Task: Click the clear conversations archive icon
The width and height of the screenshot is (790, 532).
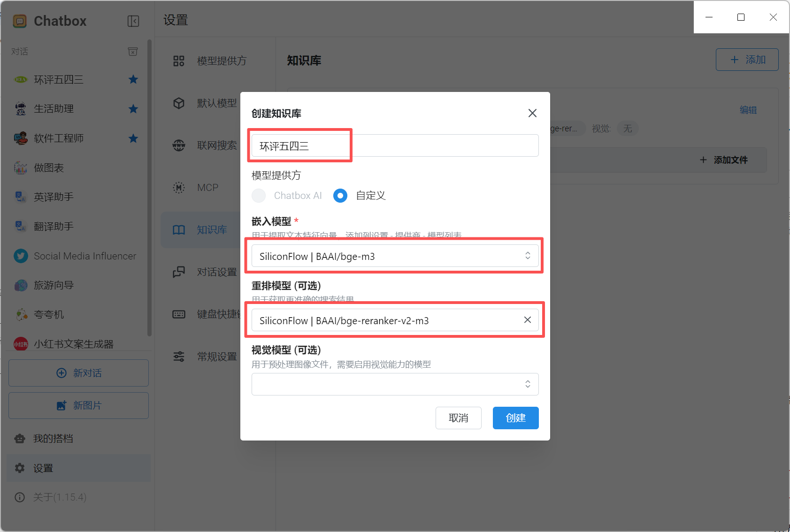Action: [x=133, y=52]
